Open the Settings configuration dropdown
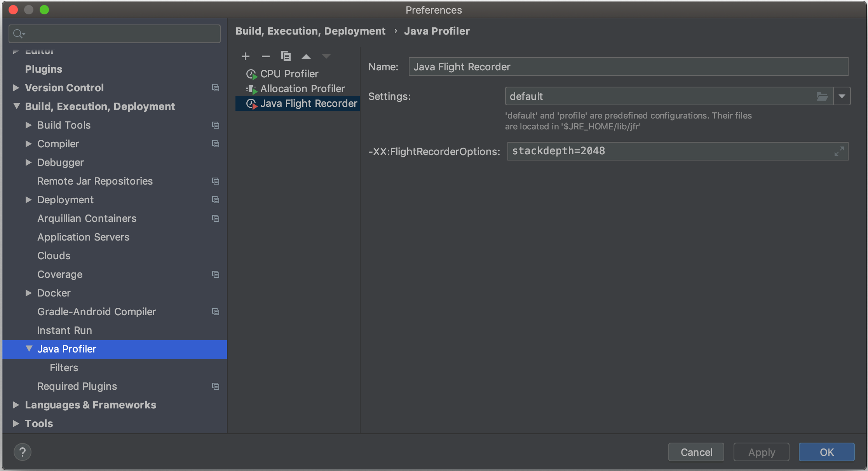Viewport: 868px width, 471px height. pyautogui.click(x=842, y=96)
